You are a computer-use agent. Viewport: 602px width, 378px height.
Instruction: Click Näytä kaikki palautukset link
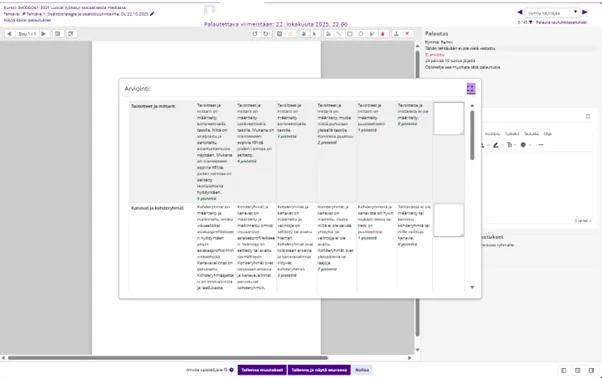(x=27, y=20)
